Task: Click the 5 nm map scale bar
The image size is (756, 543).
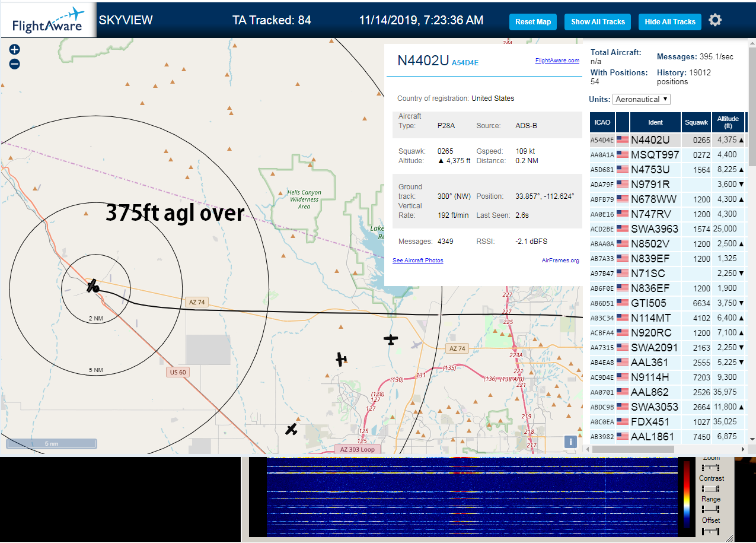Action: click(52, 443)
